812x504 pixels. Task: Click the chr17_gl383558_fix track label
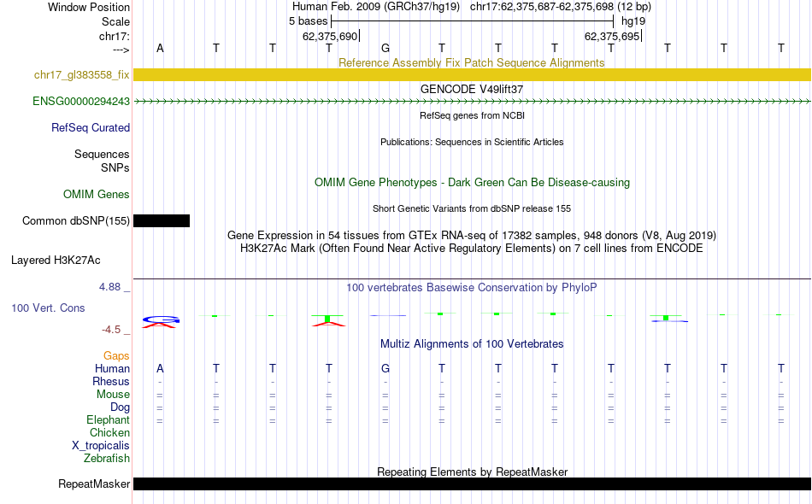82,75
